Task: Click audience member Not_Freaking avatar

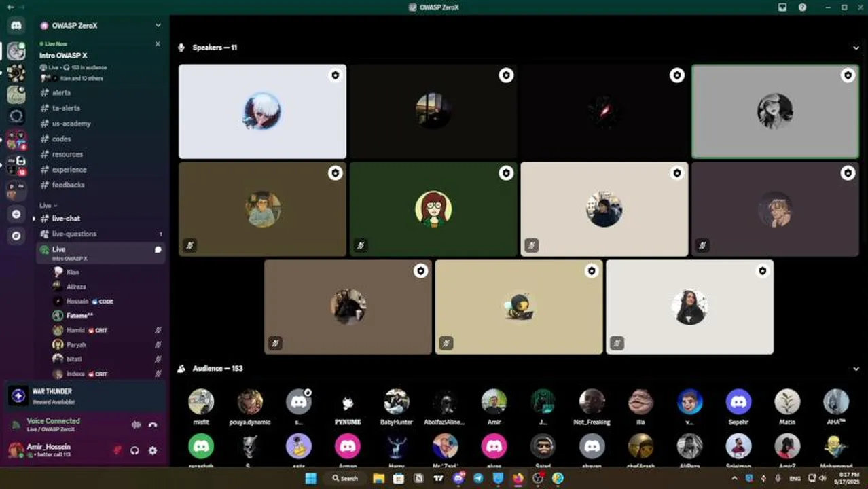Action: click(x=592, y=401)
